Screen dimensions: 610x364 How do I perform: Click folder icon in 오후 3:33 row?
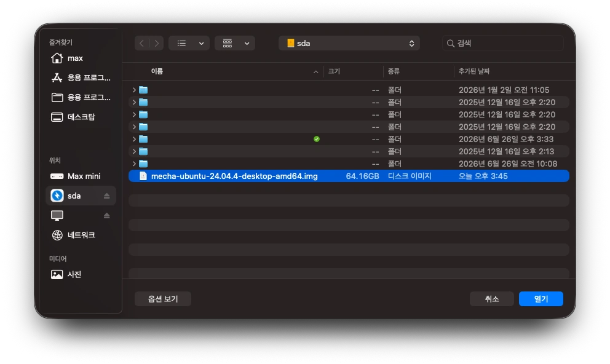143,139
